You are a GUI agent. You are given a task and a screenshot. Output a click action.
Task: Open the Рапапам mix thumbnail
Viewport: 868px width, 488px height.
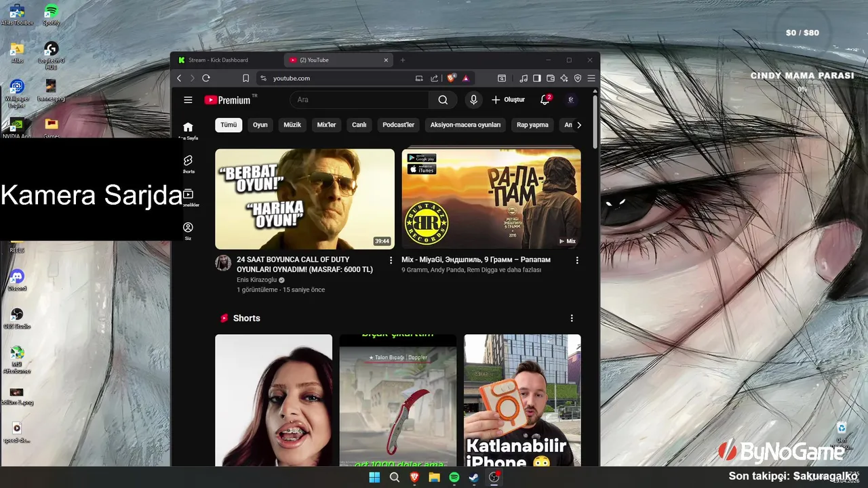point(491,199)
